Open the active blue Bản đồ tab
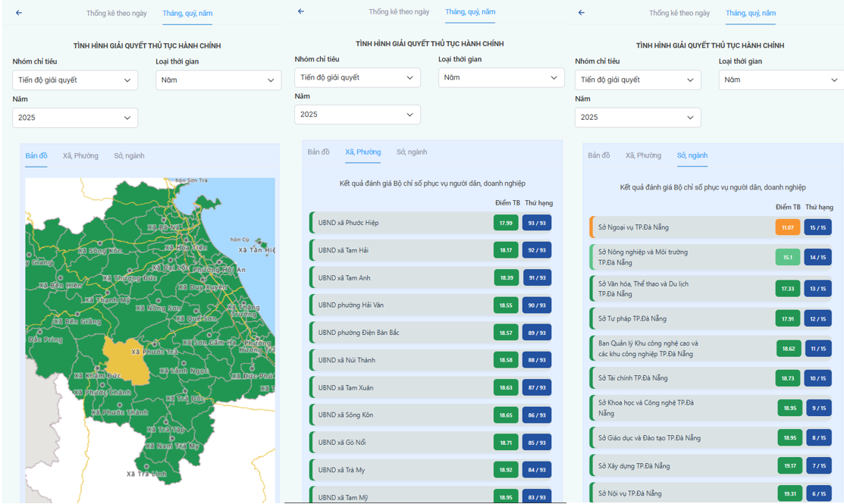Screen dimensions: 844x504 36,156
